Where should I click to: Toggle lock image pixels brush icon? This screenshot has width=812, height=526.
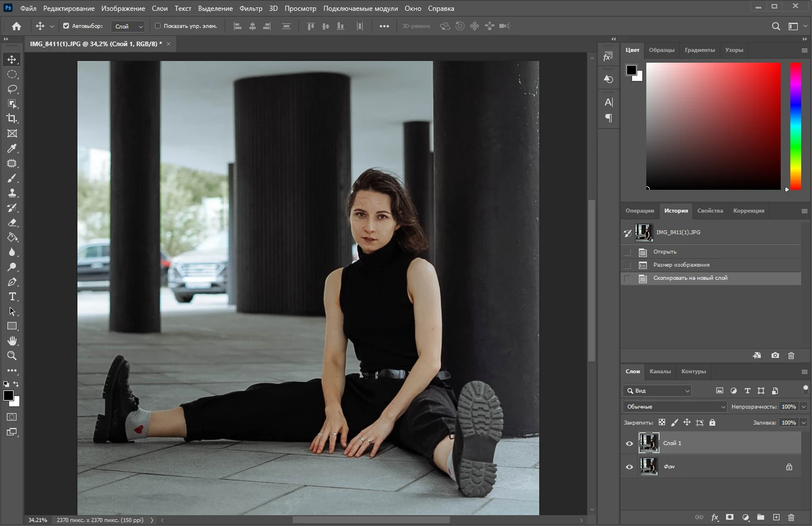(x=674, y=422)
